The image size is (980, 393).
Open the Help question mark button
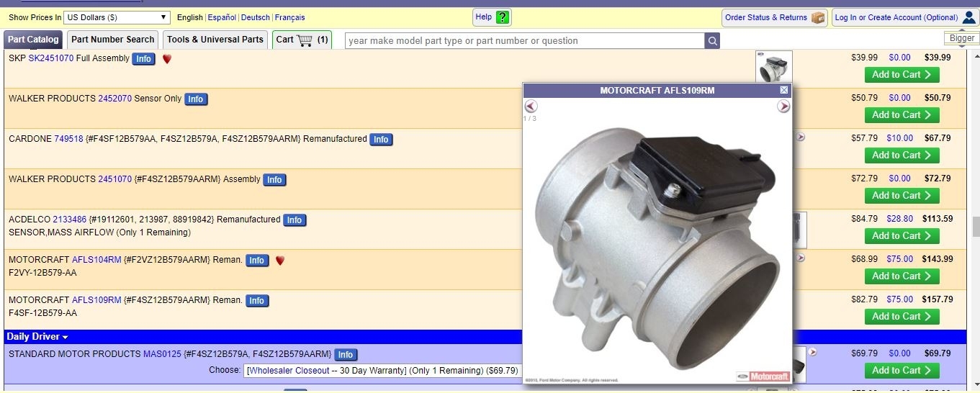click(x=493, y=17)
